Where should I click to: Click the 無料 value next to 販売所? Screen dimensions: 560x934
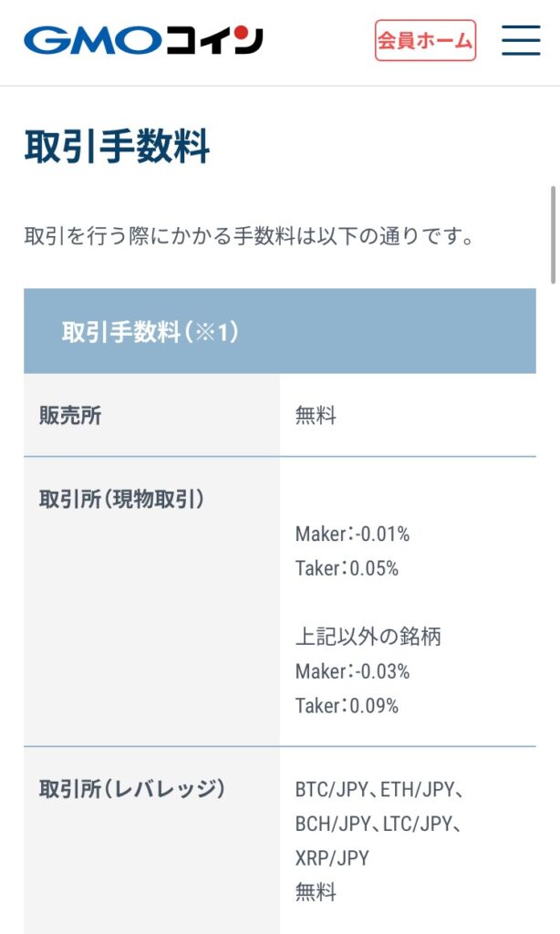[x=316, y=415]
